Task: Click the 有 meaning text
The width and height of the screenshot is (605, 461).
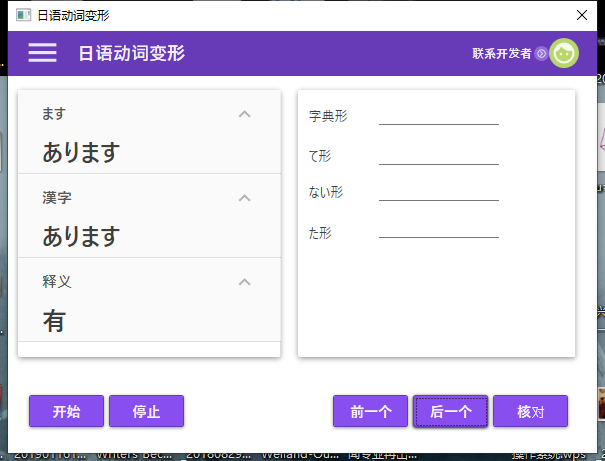Action: click(54, 321)
